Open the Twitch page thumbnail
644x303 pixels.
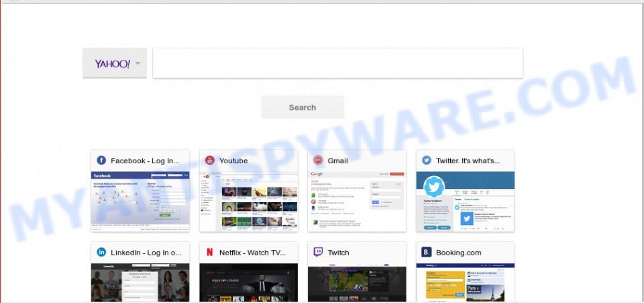[357, 282]
